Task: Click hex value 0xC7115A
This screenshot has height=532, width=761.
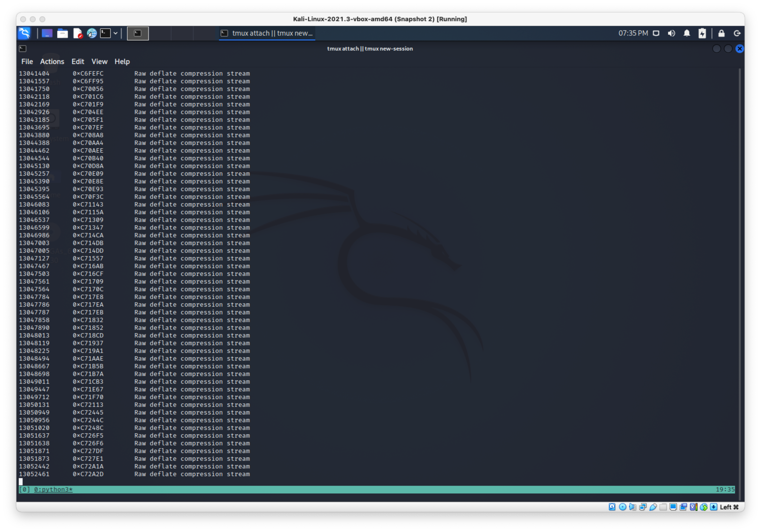Action: point(88,212)
